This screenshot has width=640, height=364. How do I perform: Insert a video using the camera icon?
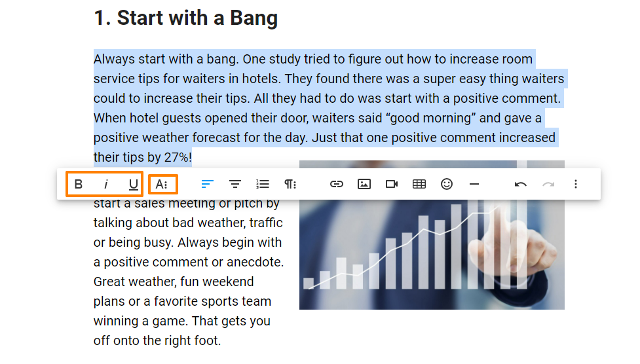pos(392,184)
